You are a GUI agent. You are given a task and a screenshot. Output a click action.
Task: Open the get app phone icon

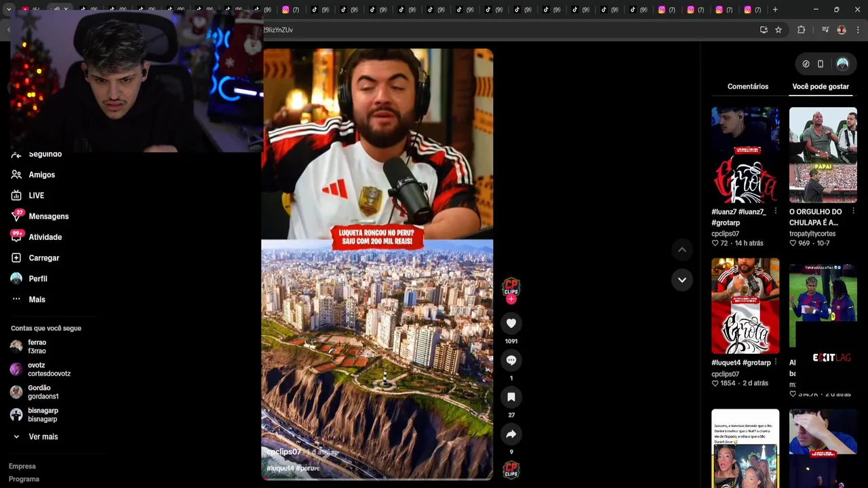(x=821, y=64)
